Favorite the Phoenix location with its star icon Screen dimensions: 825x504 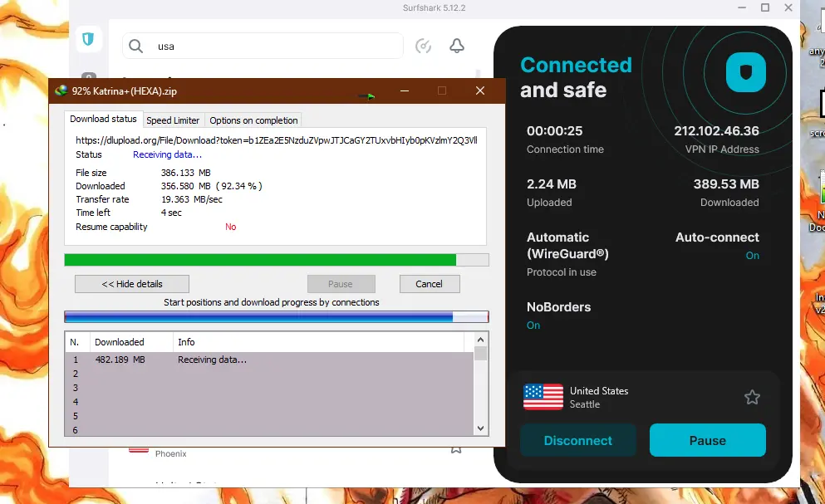click(x=455, y=450)
